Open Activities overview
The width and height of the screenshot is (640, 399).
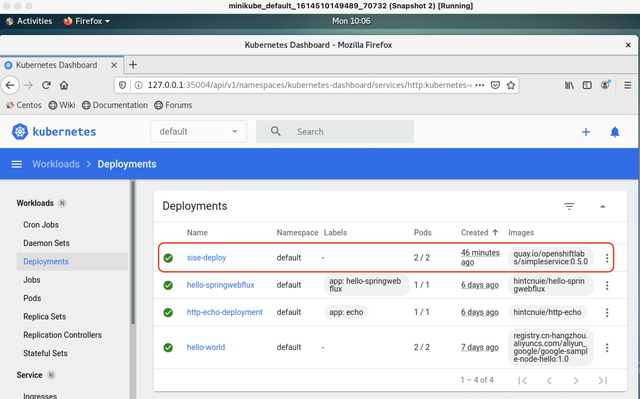(29, 21)
